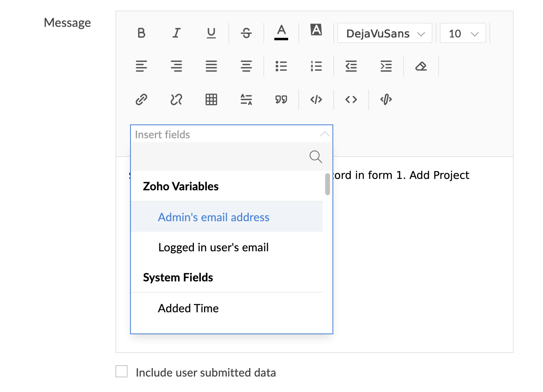
Task: Apply bold formatting to text
Action: [141, 33]
